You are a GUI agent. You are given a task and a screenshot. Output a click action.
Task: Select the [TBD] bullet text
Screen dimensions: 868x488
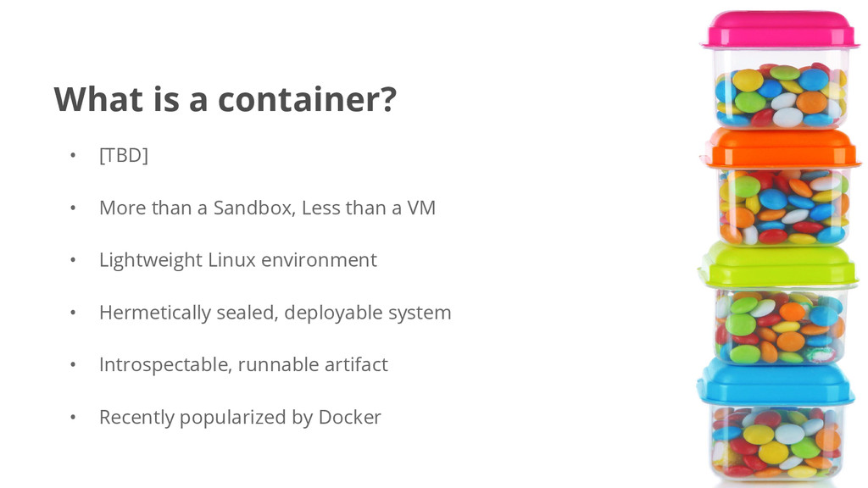[x=124, y=156]
